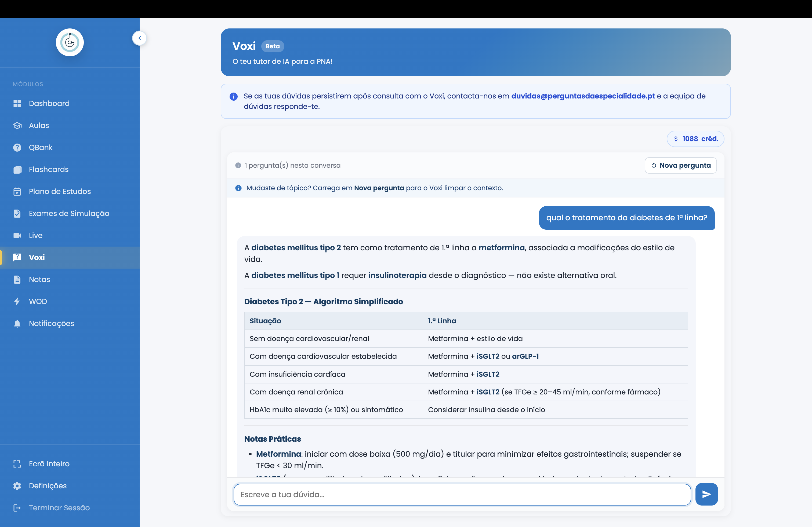Click the info icon beside pergunta(s) count
Viewport: 812px width, 527px height.
coord(238,165)
